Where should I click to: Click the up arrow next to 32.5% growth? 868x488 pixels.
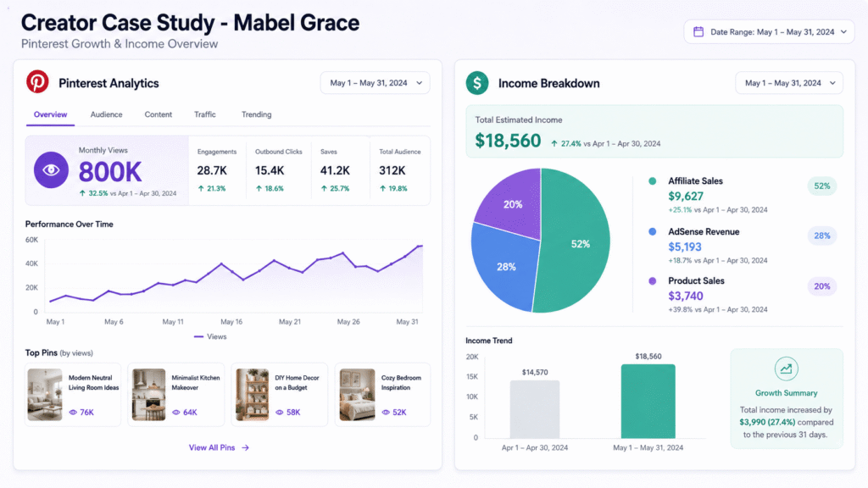(x=82, y=193)
